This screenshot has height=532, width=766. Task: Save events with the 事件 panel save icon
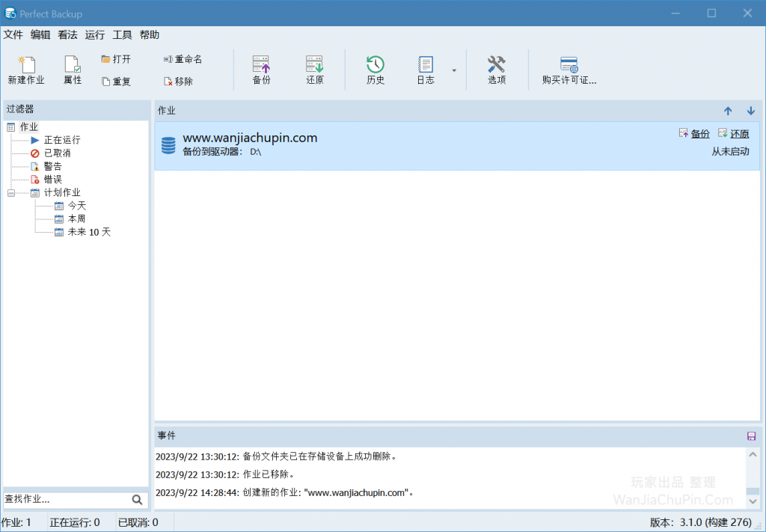(751, 436)
